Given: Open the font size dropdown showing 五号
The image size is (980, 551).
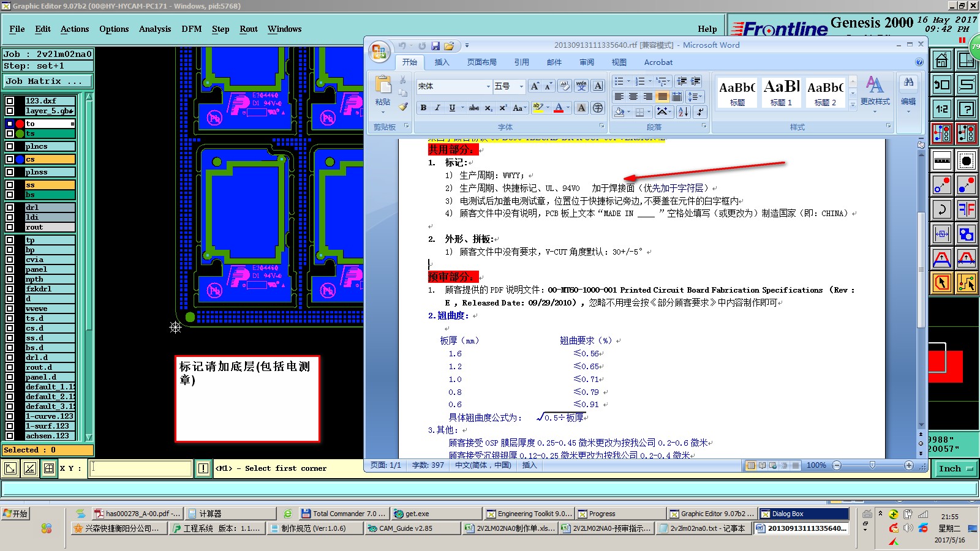Looking at the screenshot, I should coord(521,86).
